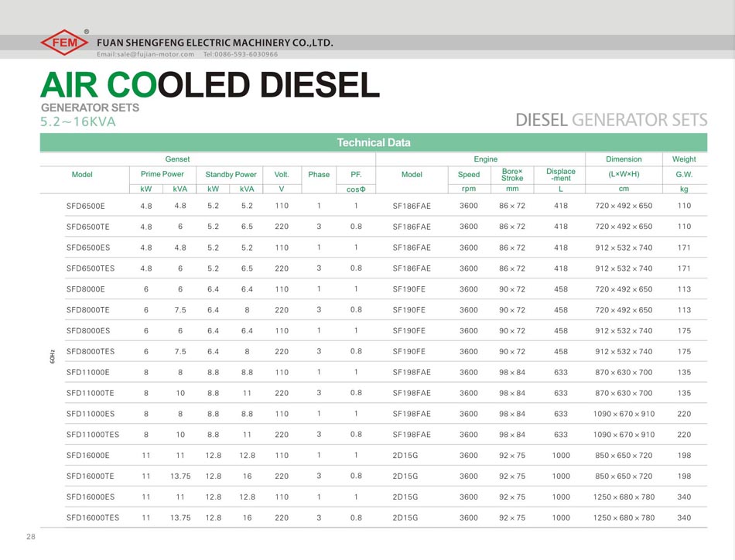The image size is (735, 560).
Task: Click dimension 720×492×650 in SFD6500E row
Action: (624, 206)
